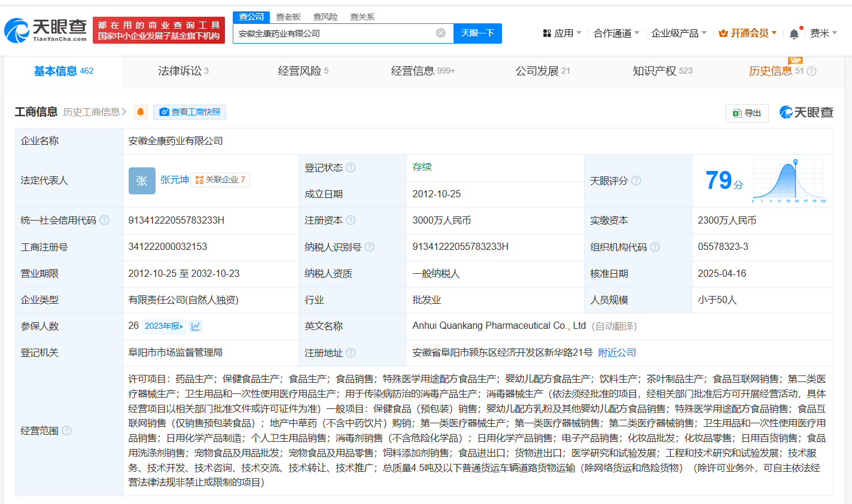Open notifications bell in header
The width and height of the screenshot is (852, 504).
point(794,33)
